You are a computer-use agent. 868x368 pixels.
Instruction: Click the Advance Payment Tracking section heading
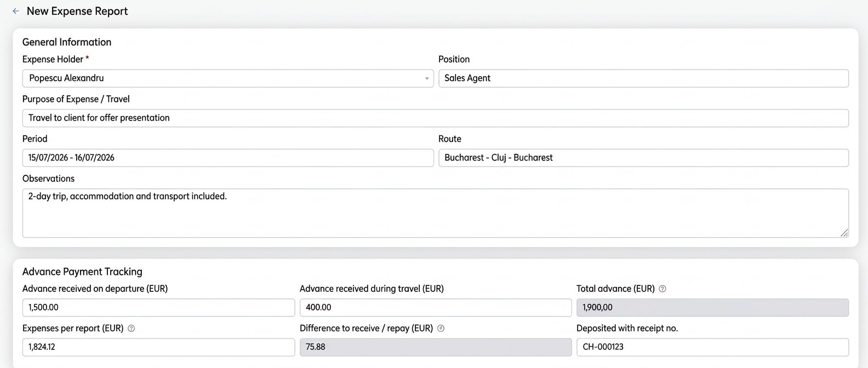point(82,272)
